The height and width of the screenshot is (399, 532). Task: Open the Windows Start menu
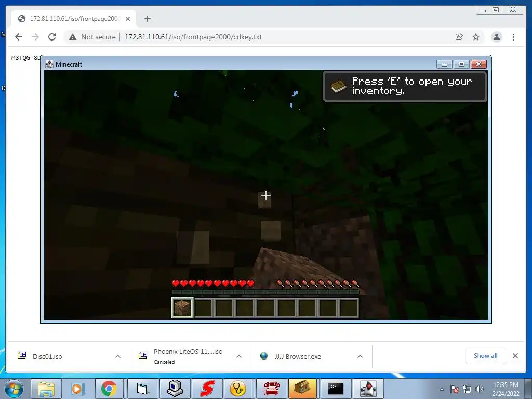[x=14, y=389]
